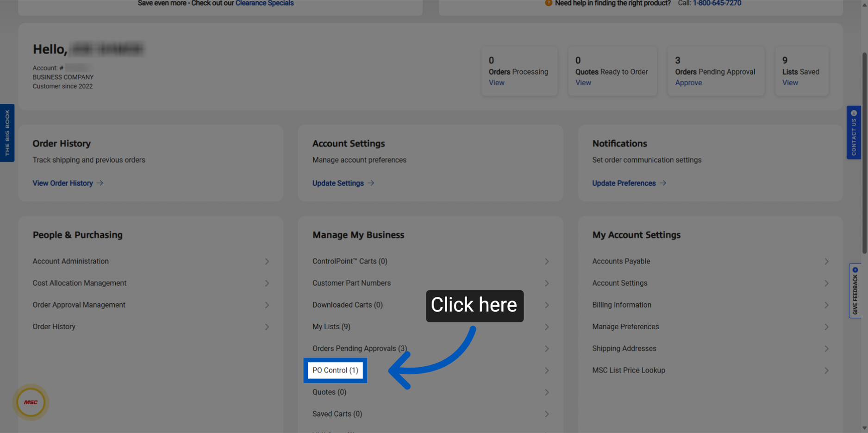Open Customer Part Numbers
The image size is (868, 433).
pos(351,283)
